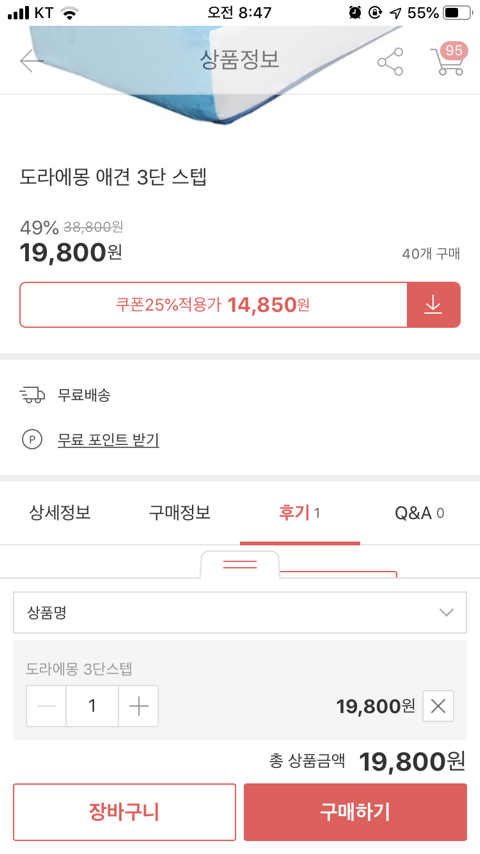Screen dimensions: 480x854
Task: Open the Q&A tab
Action: coord(420,513)
